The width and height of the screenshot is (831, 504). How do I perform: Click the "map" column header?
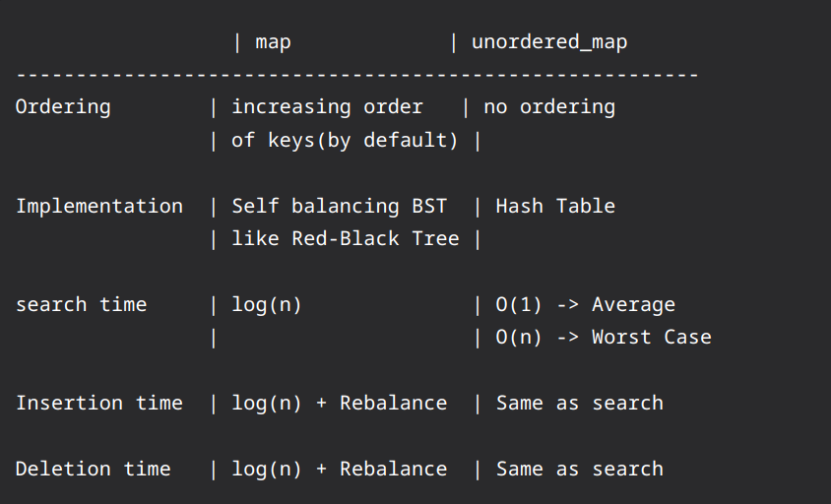click(x=273, y=42)
